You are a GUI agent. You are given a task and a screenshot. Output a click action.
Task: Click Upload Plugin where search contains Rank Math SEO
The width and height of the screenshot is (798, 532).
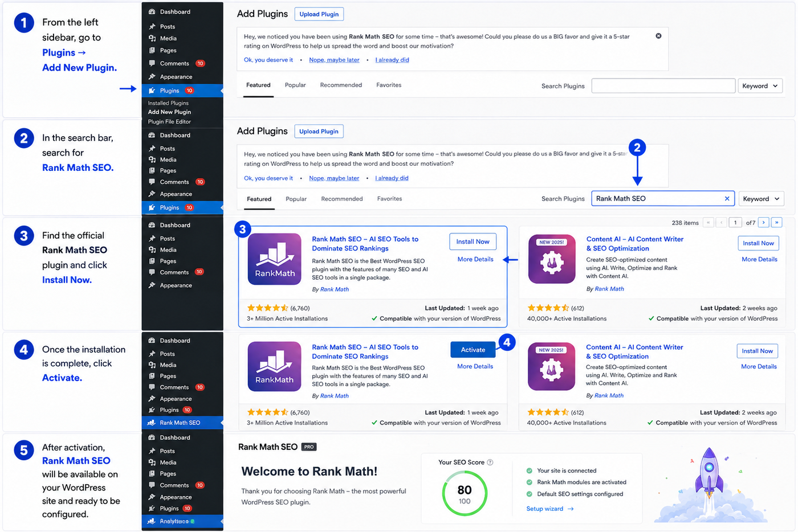coord(319,132)
